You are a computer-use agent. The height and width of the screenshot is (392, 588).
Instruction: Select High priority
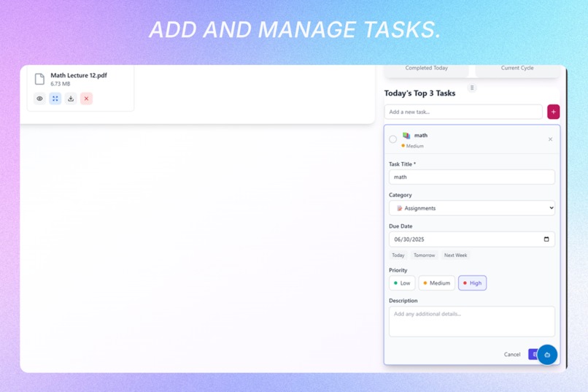[x=472, y=283]
